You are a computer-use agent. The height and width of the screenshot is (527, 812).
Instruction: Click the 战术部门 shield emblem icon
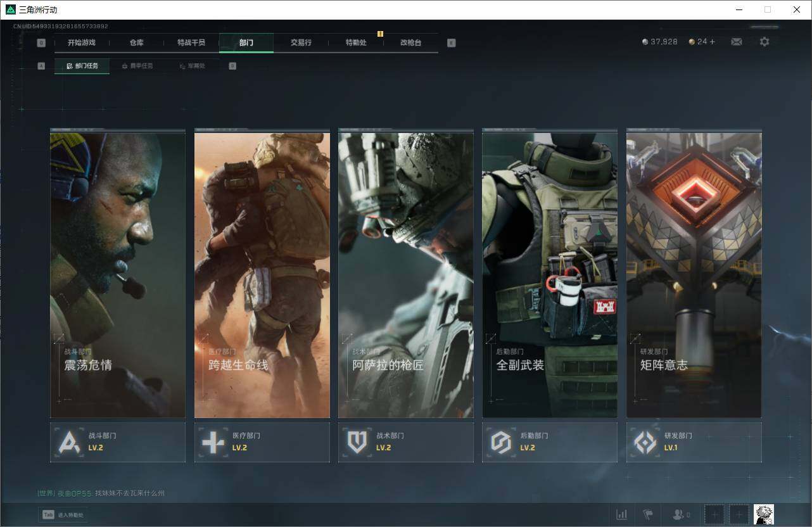[357, 442]
